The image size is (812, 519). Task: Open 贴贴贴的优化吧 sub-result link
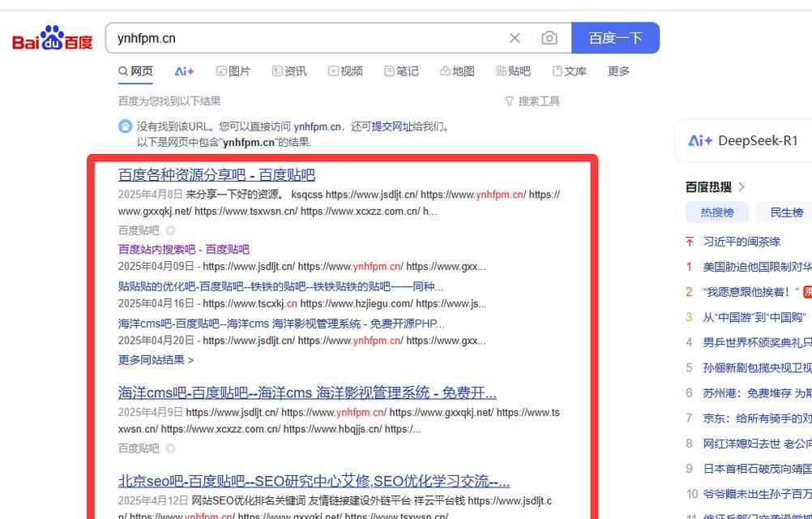(280, 286)
